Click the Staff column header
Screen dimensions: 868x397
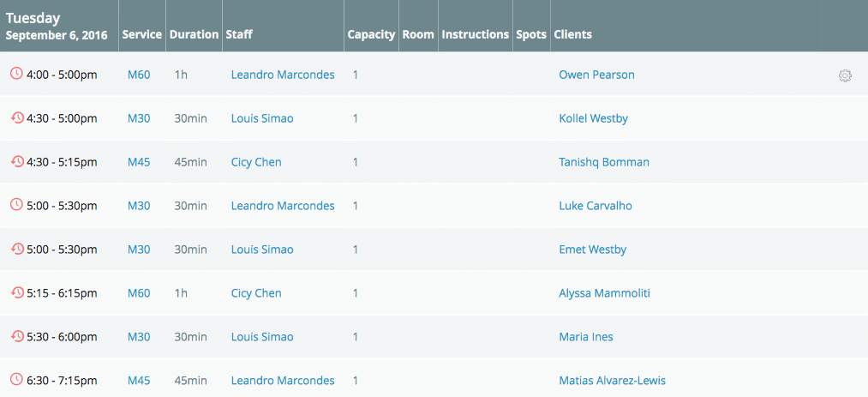click(239, 34)
